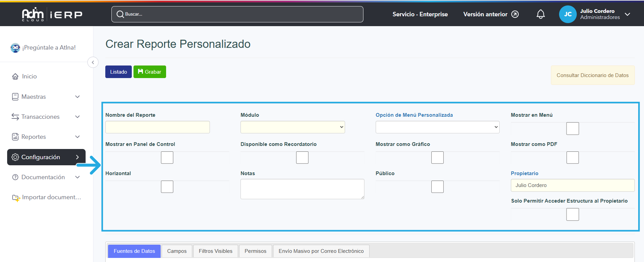Click the Nombre del Reporte input field
The height and width of the screenshot is (262, 644).
pyautogui.click(x=157, y=127)
